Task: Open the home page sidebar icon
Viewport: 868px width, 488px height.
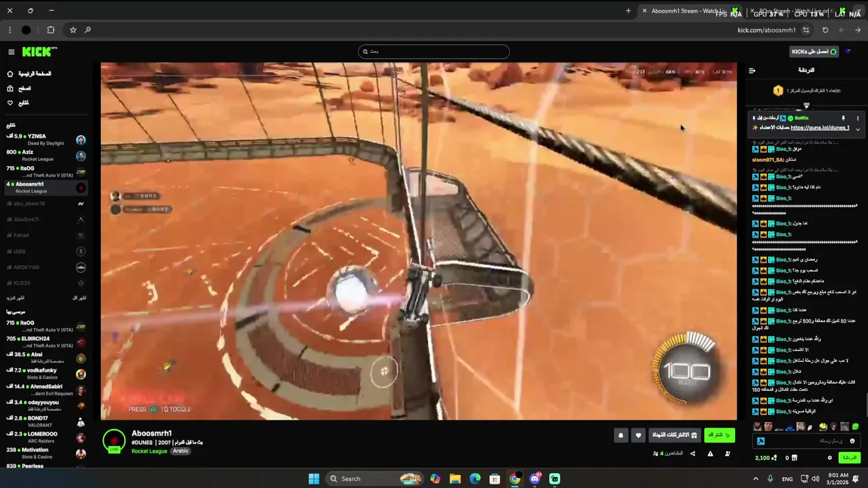Action: pos(10,74)
